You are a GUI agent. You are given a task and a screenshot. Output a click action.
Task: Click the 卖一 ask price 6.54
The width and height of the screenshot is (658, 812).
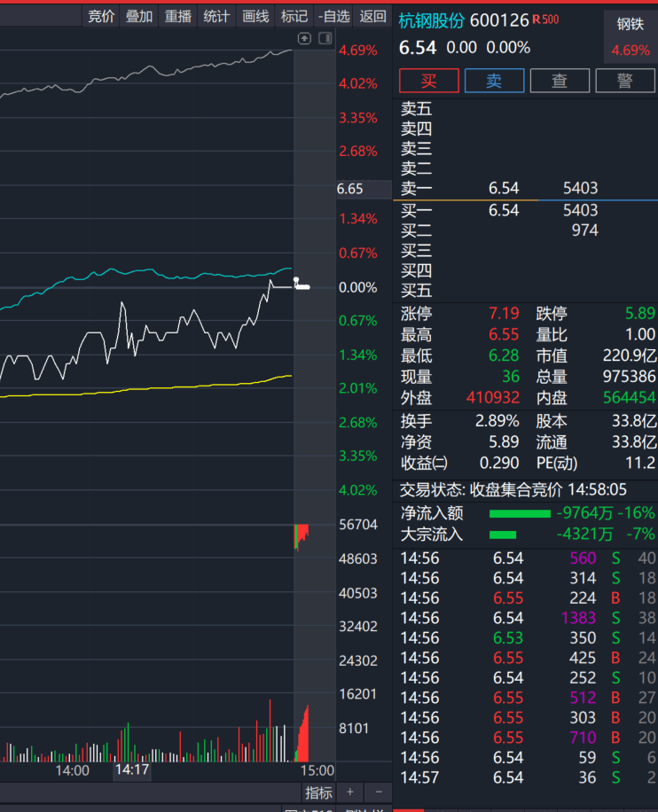pyautogui.click(x=504, y=188)
